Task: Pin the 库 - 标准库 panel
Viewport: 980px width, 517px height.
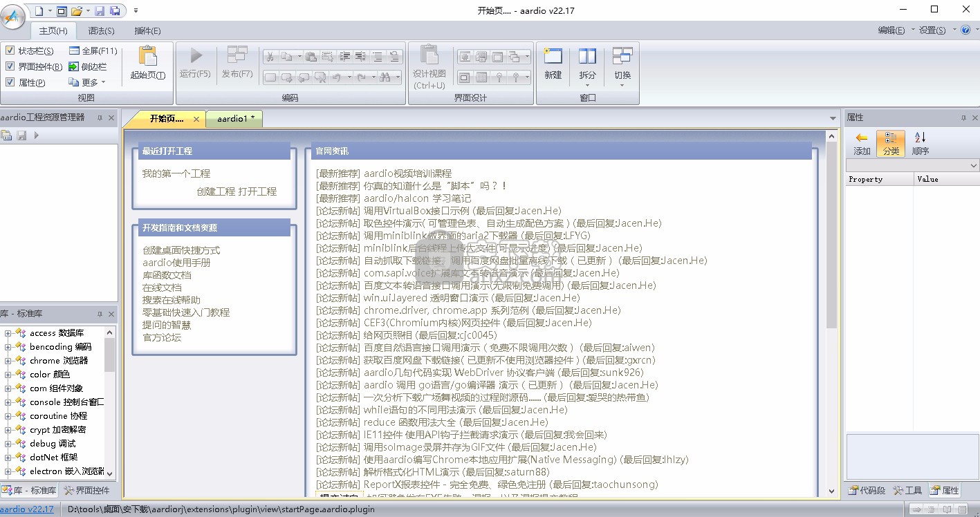Action: pos(100,313)
